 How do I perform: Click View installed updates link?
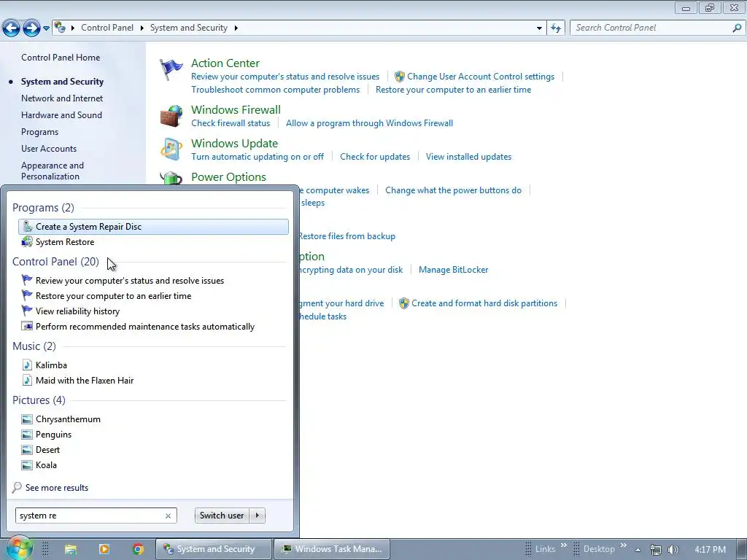(x=469, y=157)
